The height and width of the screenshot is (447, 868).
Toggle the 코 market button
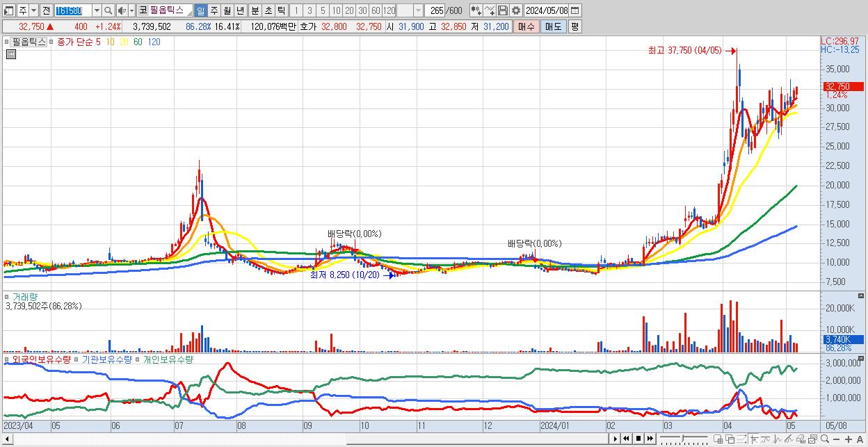(143, 10)
